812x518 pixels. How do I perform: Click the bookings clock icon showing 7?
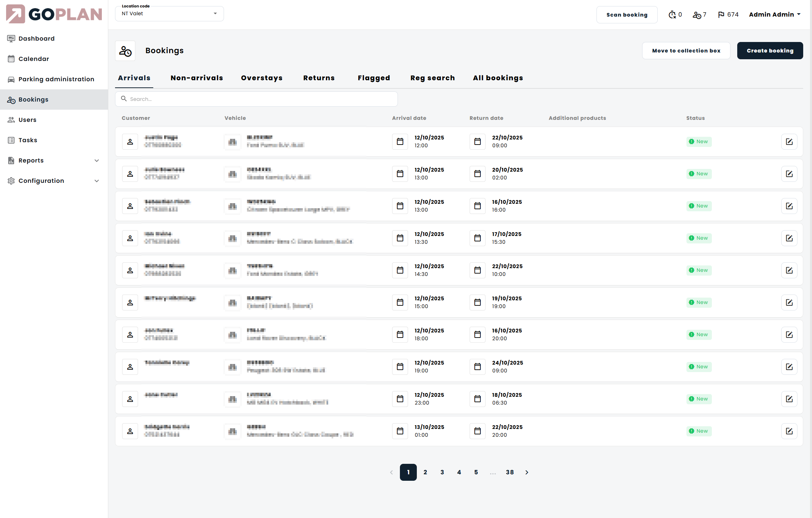(697, 15)
